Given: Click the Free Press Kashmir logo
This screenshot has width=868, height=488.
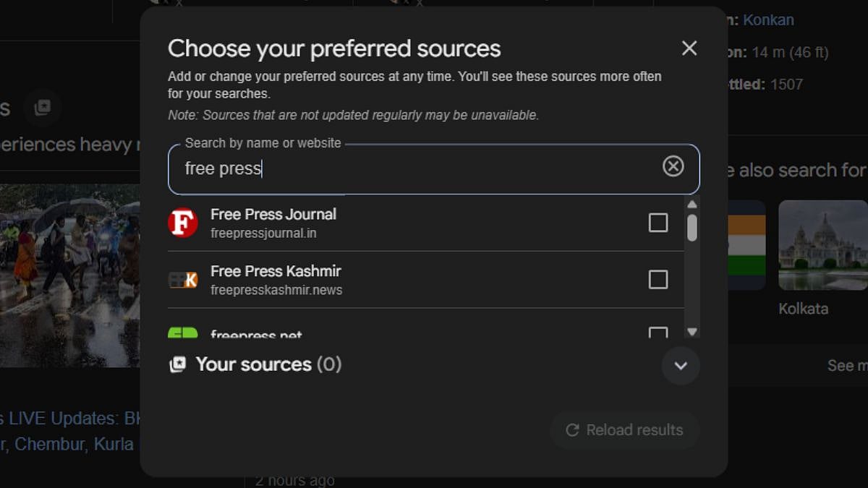Looking at the screenshot, I should coord(183,280).
